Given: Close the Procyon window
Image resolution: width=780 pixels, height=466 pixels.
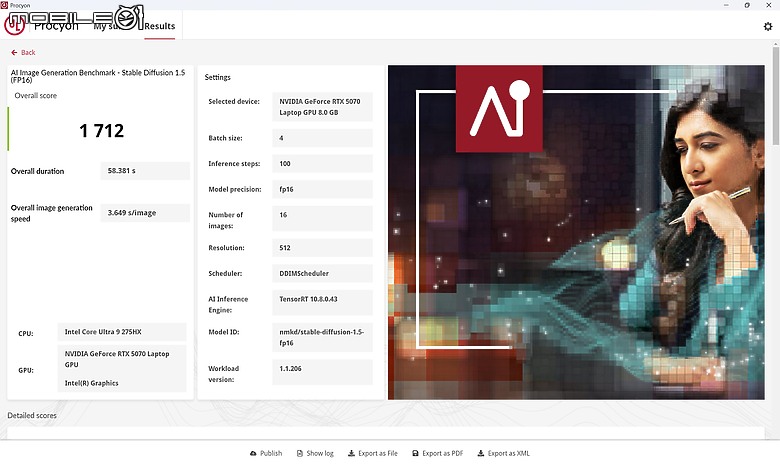Looking at the screenshot, I should click(769, 5).
